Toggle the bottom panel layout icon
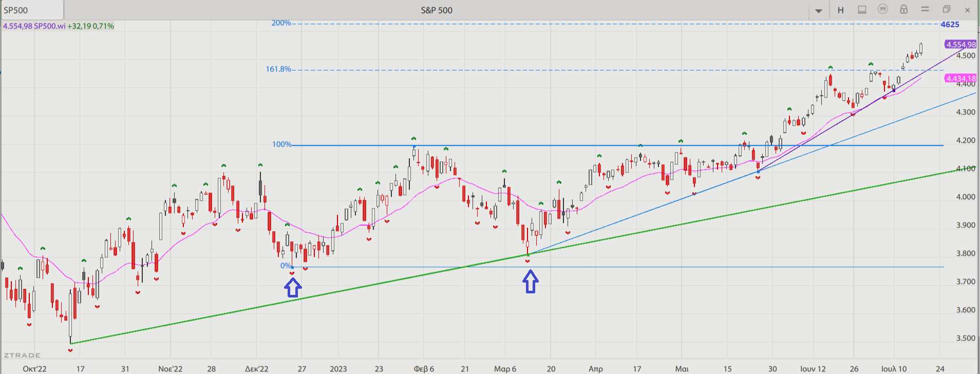 (862, 10)
